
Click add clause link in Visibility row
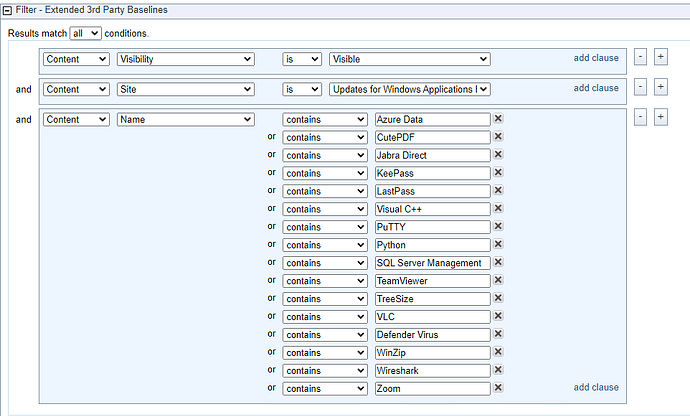(596, 58)
